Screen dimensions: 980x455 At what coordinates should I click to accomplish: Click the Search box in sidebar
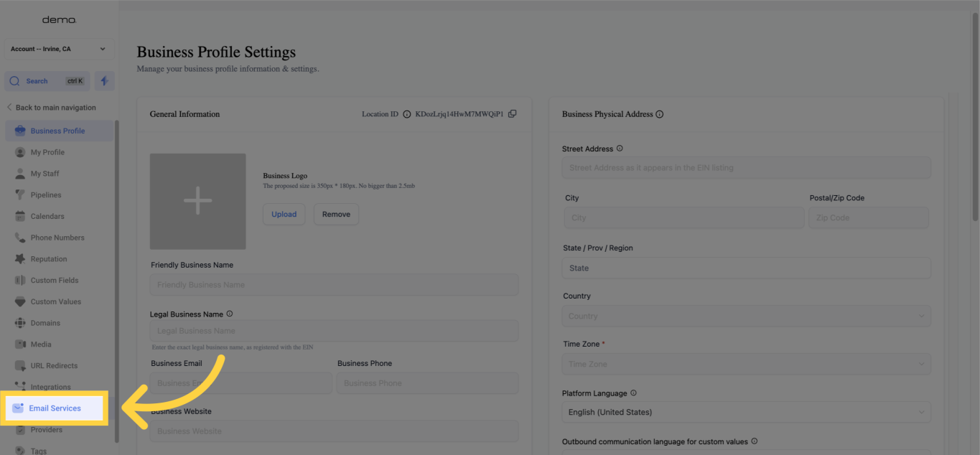coord(47,81)
